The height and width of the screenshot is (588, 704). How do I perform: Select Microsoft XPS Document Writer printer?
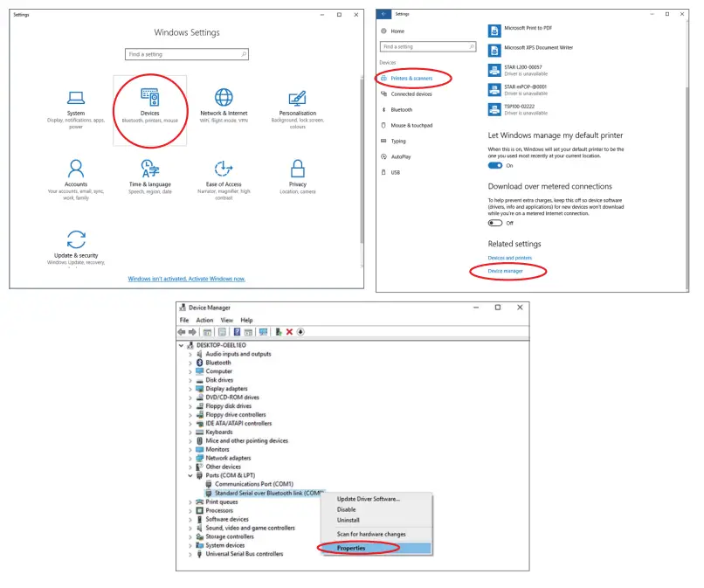point(531,51)
